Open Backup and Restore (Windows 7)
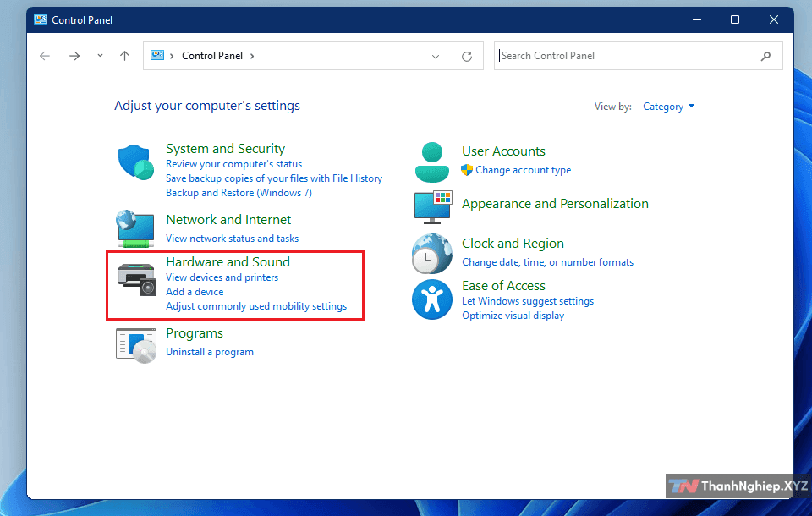812x516 pixels. [239, 193]
